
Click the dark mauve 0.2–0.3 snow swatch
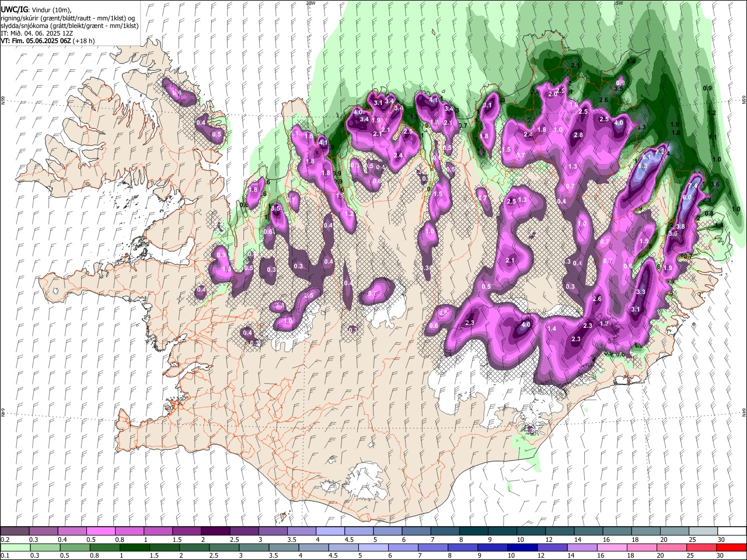pyautogui.click(x=15, y=531)
